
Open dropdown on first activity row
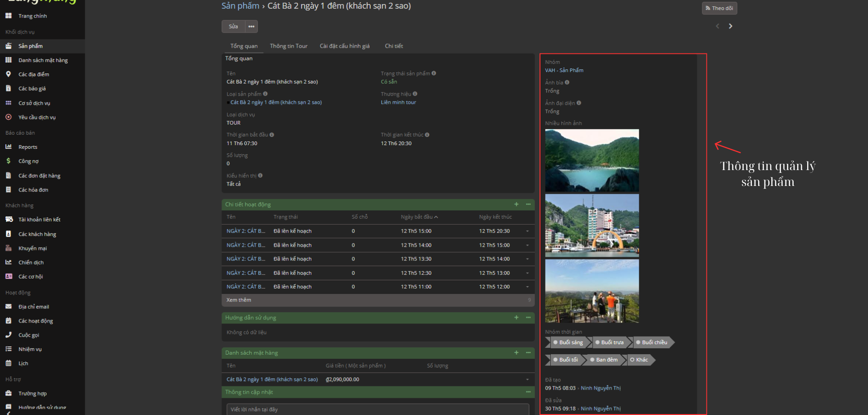[527, 231]
